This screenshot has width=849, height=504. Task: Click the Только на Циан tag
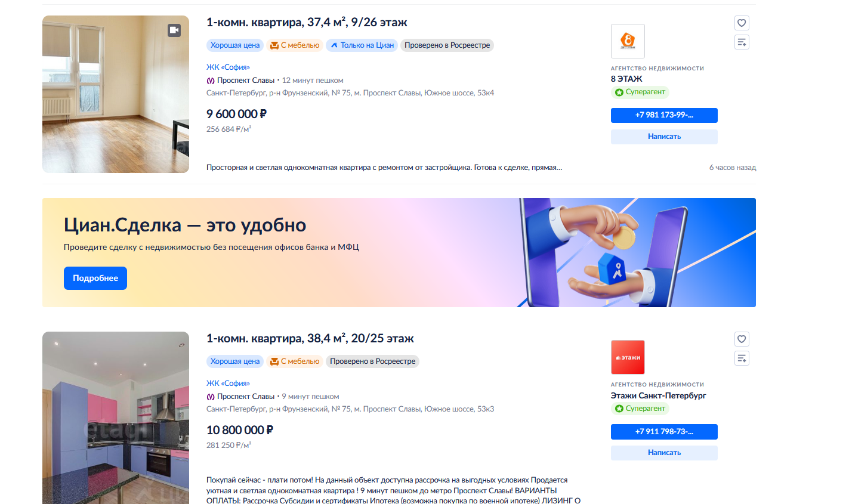(x=362, y=45)
